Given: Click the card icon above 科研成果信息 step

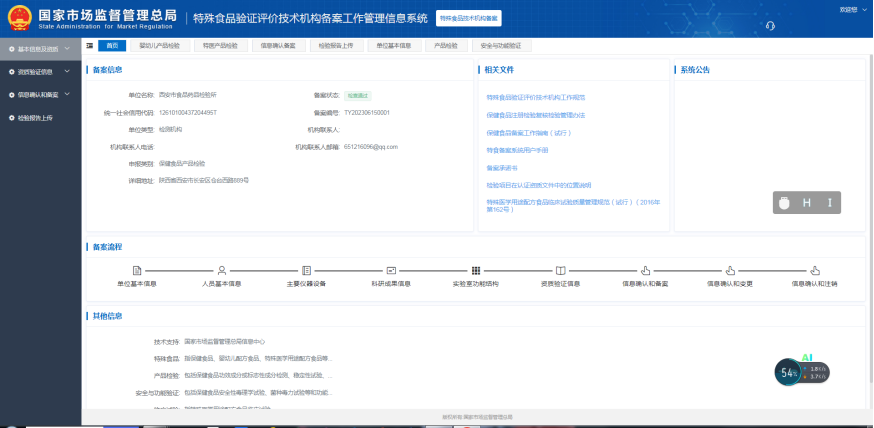Looking at the screenshot, I should pyautogui.click(x=391, y=271).
